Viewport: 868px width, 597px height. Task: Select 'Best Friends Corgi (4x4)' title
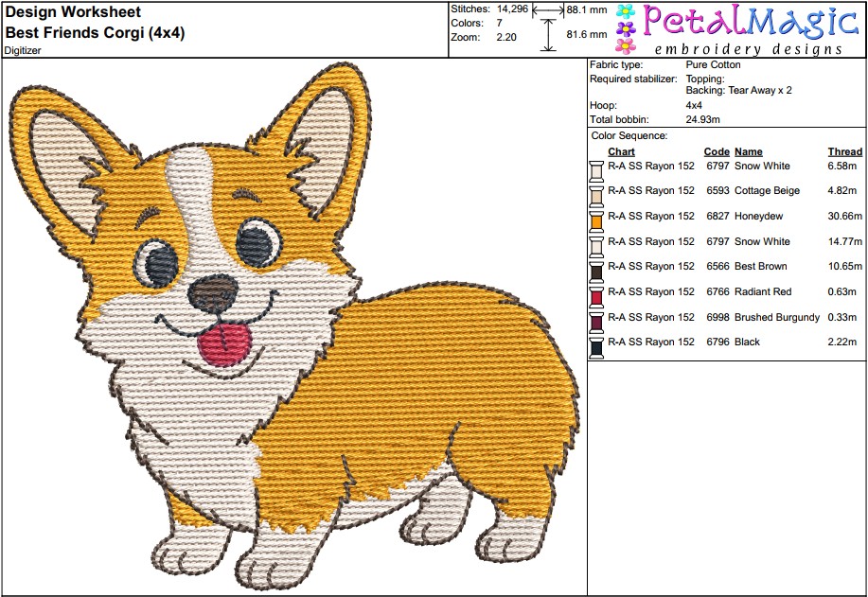click(95, 32)
